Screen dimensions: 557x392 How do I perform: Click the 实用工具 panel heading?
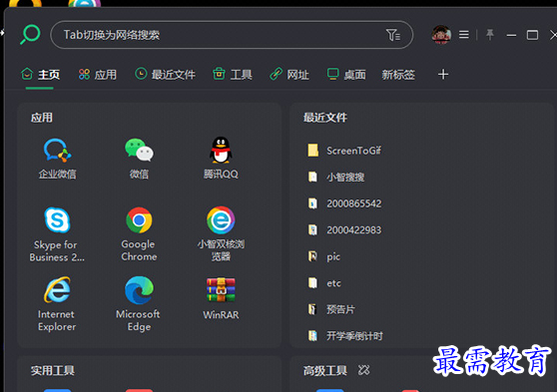pyautogui.click(x=53, y=370)
